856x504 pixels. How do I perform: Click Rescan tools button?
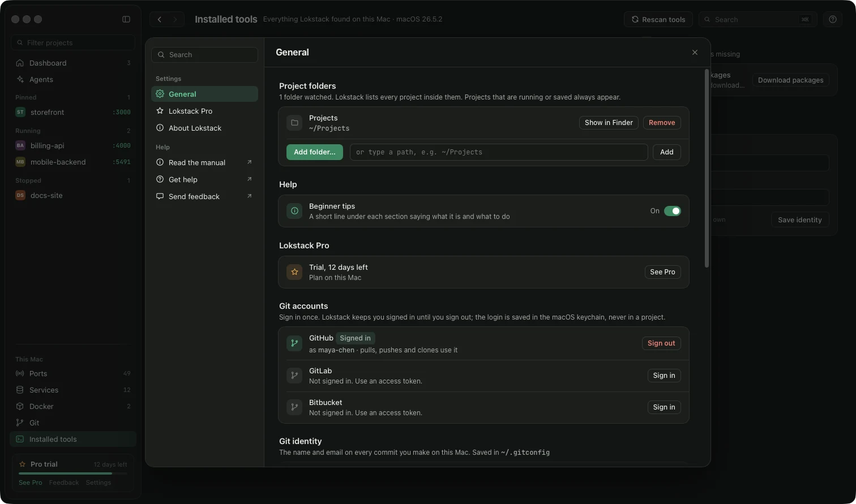658,19
